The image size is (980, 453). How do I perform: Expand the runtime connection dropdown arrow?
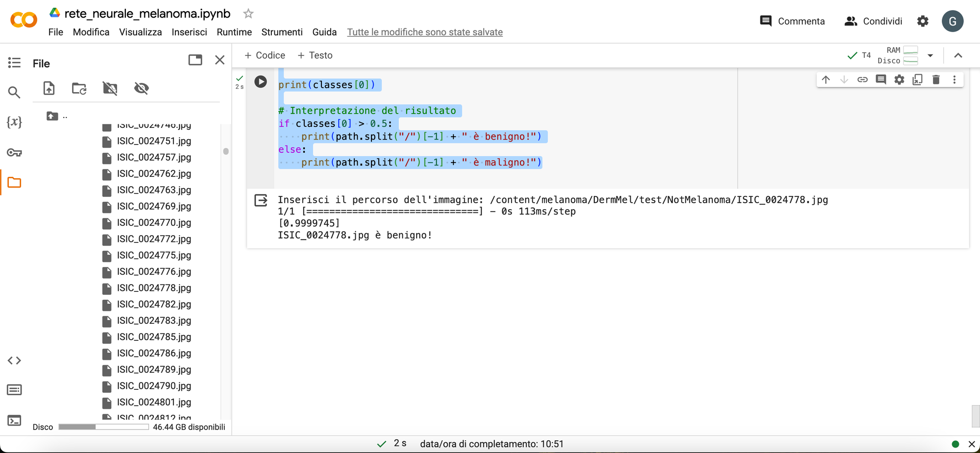pos(930,55)
